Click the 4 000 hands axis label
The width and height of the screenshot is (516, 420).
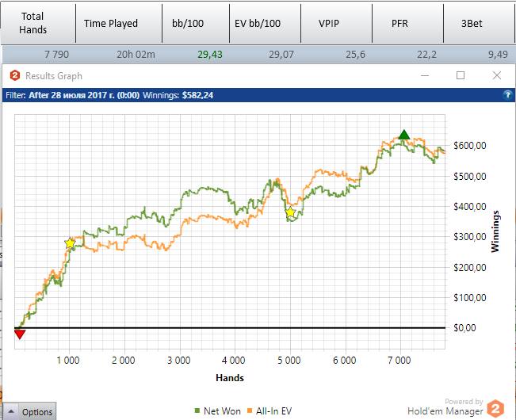[x=233, y=360]
